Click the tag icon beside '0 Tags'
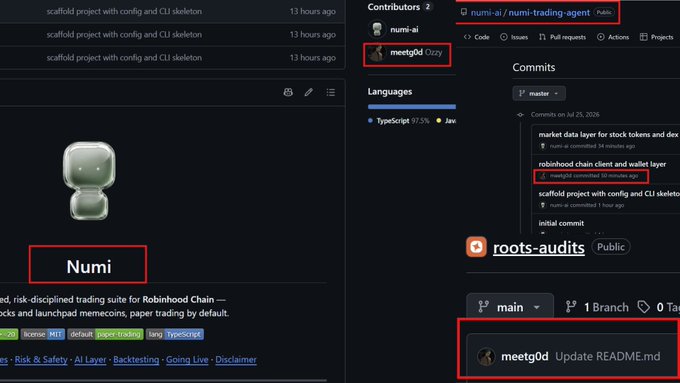680x383 pixels. pos(644,307)
